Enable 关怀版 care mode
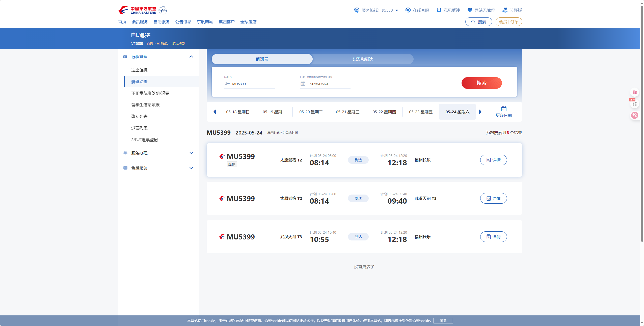The width and height of the screenshot is (644, 326). (512, 10)
